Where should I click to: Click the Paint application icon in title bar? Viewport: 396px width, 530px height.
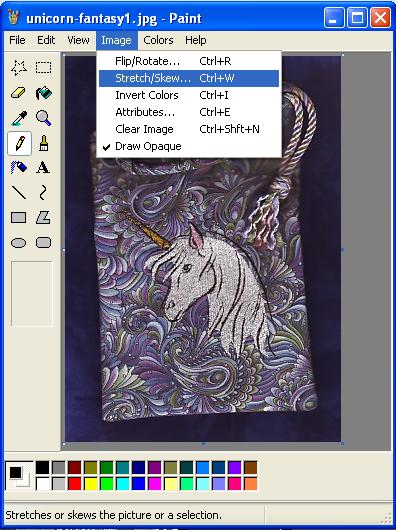(14, 17)
